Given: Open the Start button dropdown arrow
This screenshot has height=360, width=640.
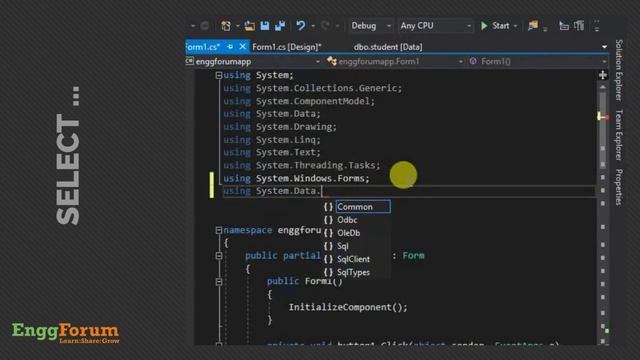Looking at the screenshot, I should click(516, 26).
